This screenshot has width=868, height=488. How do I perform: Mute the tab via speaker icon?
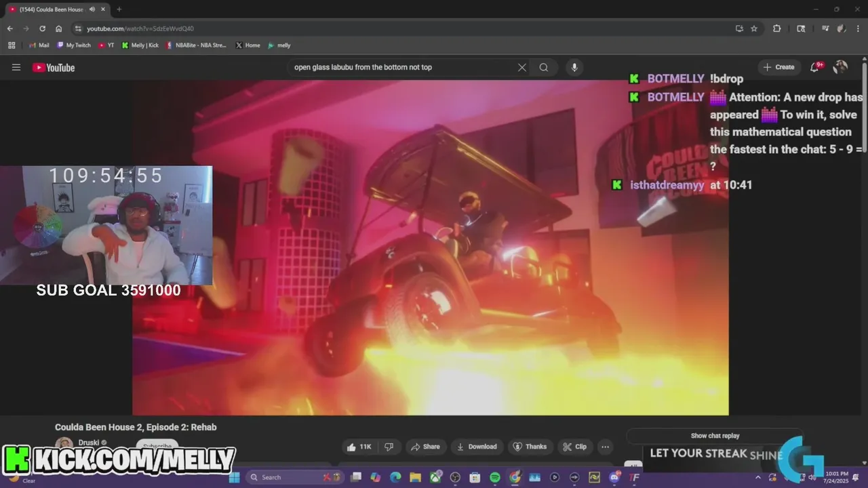(92, 9)
